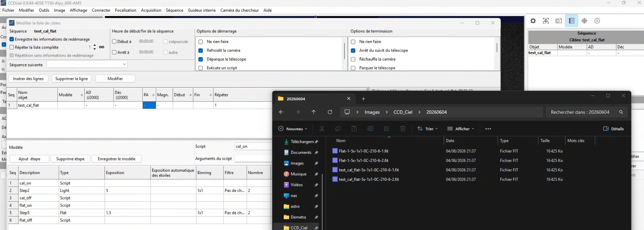Check Réchauffe la caméra termination option
644x230 pixels.
(353, 59)
